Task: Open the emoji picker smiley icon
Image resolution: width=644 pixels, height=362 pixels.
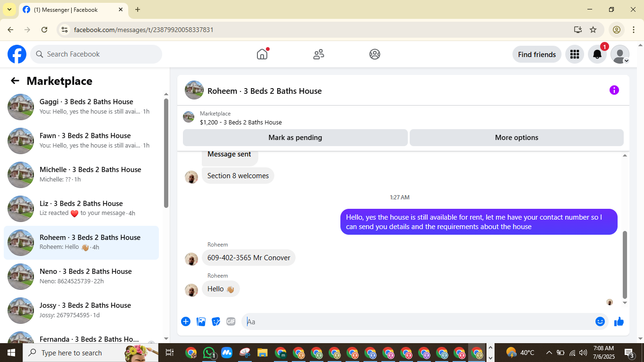Action: (600, 321)
